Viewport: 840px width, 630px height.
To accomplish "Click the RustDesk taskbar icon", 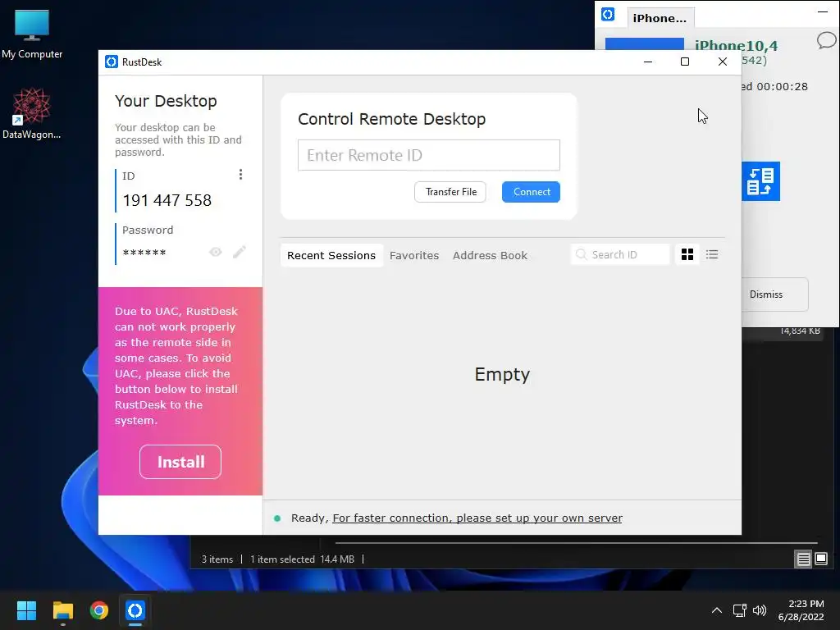I will 135,610.
